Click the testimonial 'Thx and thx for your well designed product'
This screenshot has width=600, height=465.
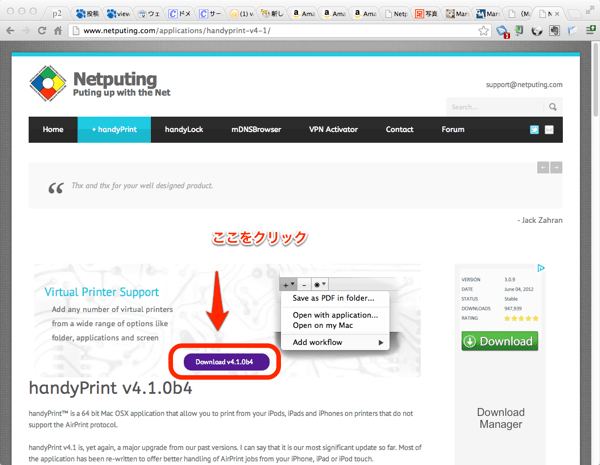(x=142, y=186)
